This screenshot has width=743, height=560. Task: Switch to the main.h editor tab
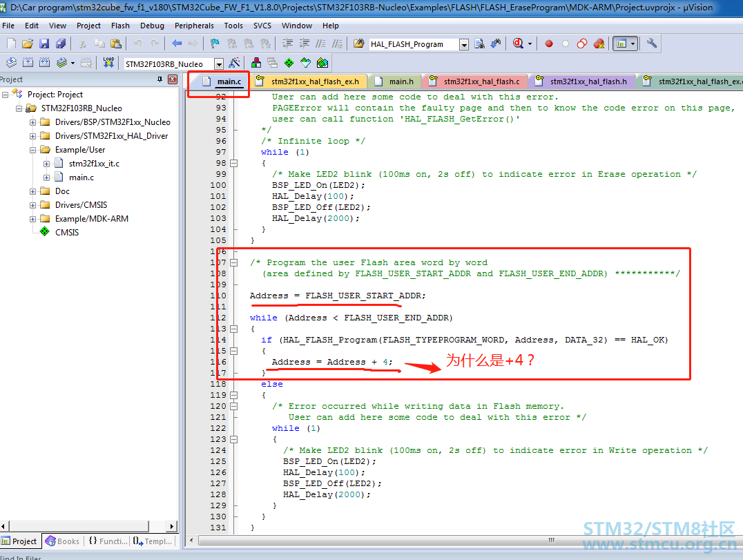395,81
